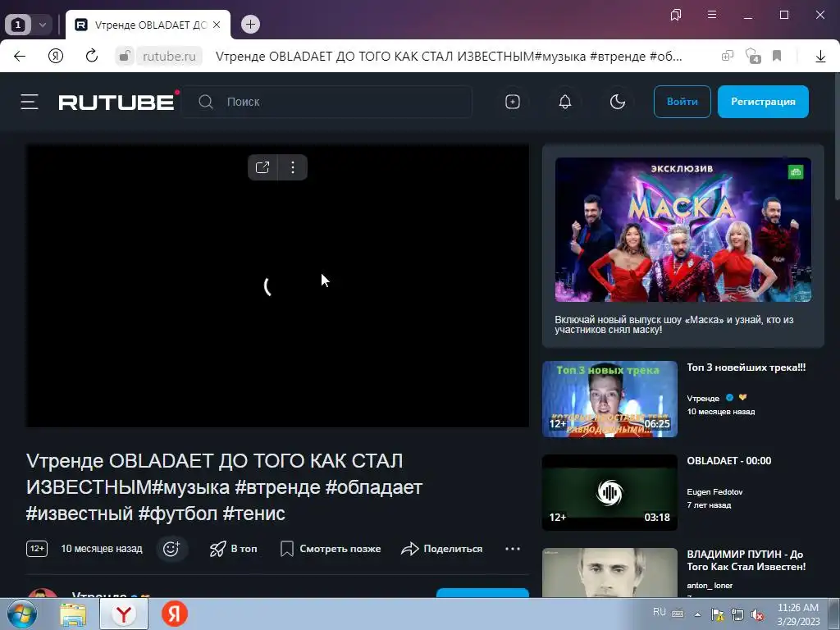Open anton_loner channel link

click(x=710, y=586)
